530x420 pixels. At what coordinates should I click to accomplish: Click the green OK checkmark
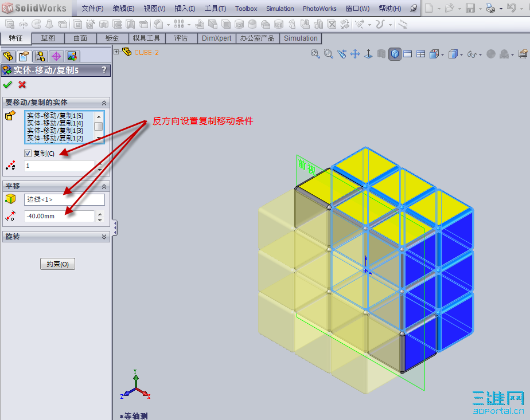7,85
